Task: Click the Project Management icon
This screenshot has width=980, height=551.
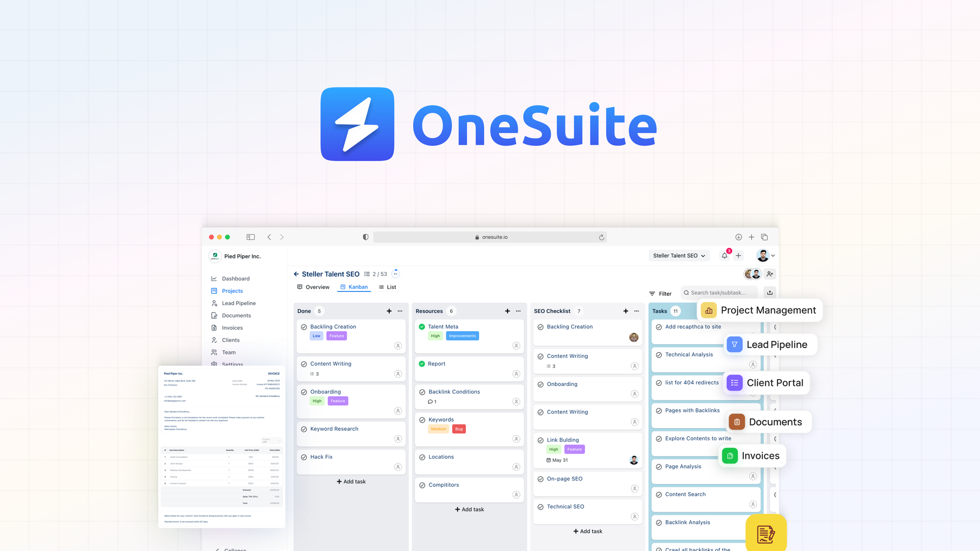Action: [x=710, y=310]
